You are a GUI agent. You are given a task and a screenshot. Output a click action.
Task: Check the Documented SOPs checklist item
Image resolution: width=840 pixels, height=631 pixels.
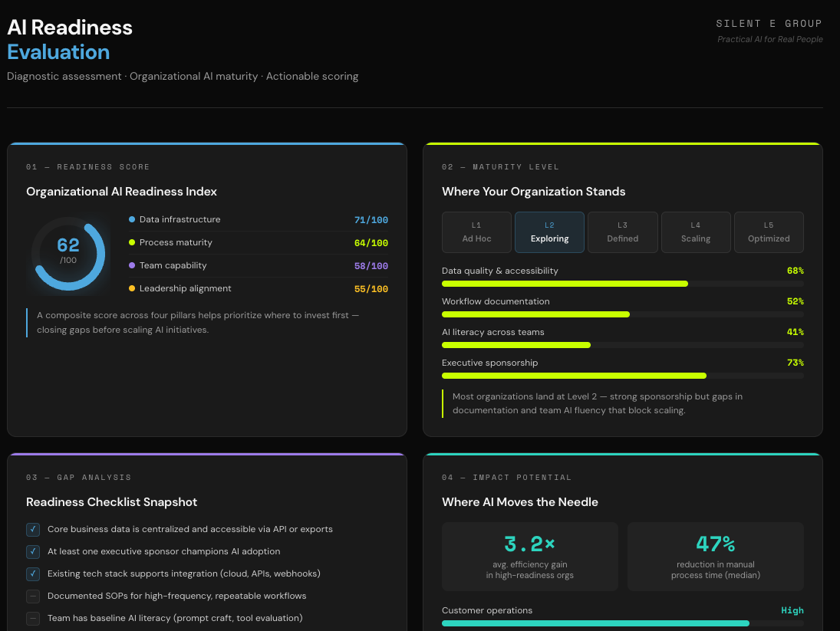(32, 596)
